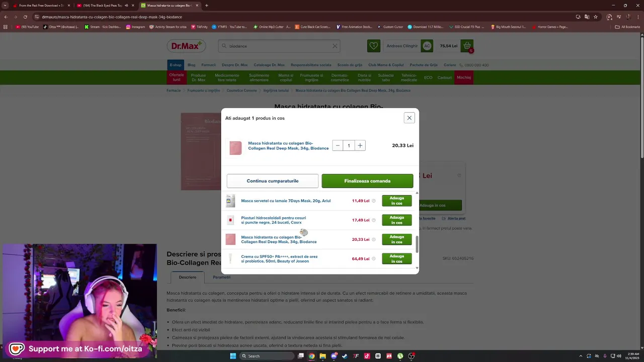Reload the page
The height and width of the screenshot is (362, 644).
pyautogui.click(x=25, y=17)
